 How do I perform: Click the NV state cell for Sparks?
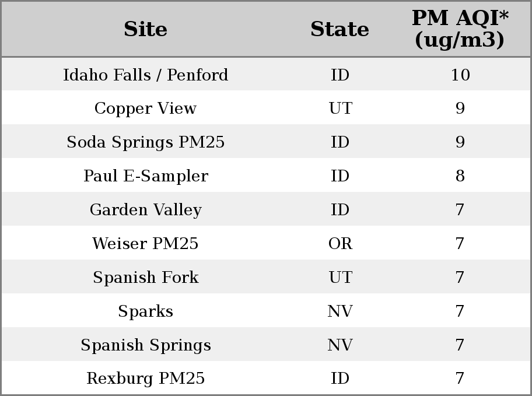340,311
